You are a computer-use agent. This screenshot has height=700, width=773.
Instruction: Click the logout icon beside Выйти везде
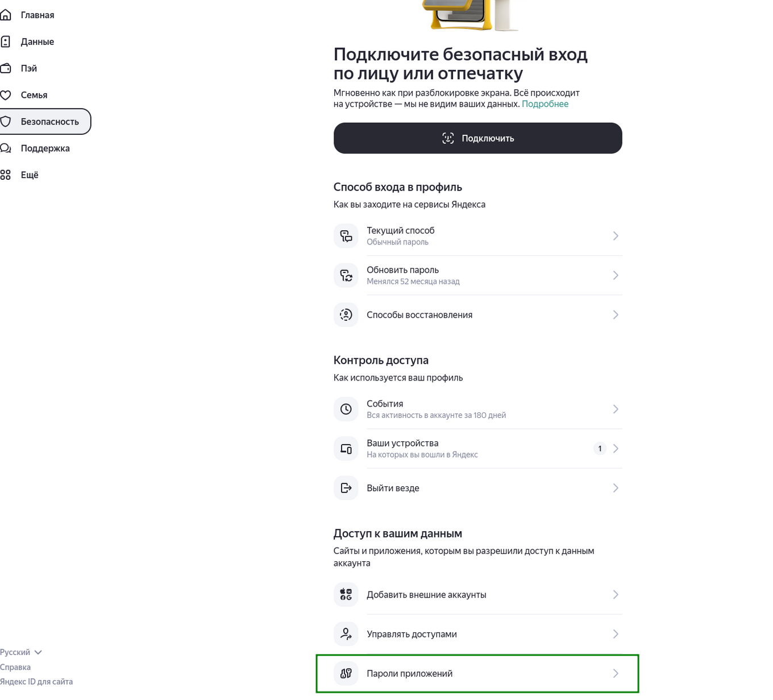[346, 488]
